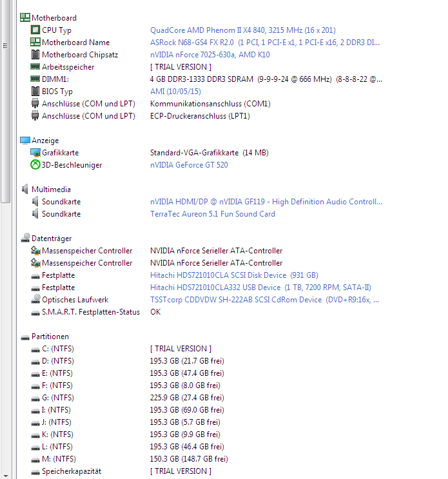Screen dimensions: 448x479
Task: Open the TSSTcorp CDDVDW SH-222AB link
Action: (264, 299)
